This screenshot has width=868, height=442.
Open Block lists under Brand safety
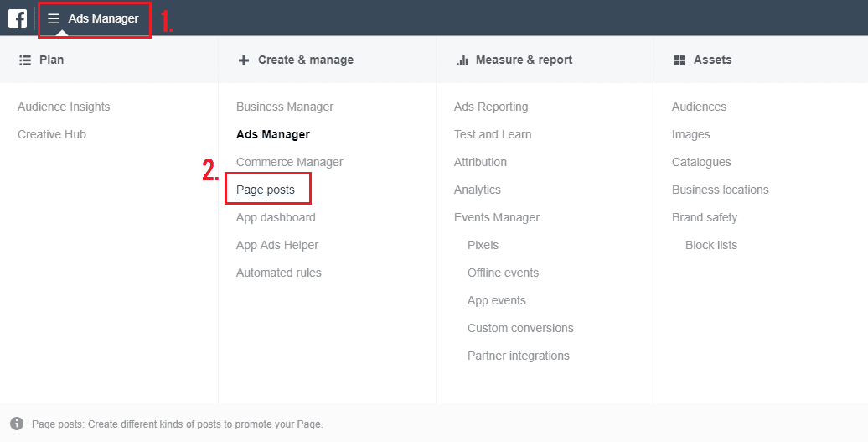coord(710,246)
